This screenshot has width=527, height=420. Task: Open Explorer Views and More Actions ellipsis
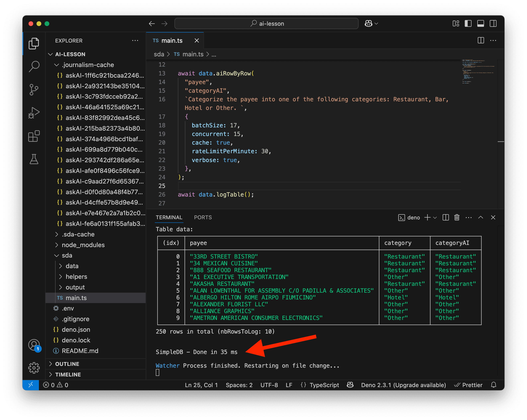(135, 41)
